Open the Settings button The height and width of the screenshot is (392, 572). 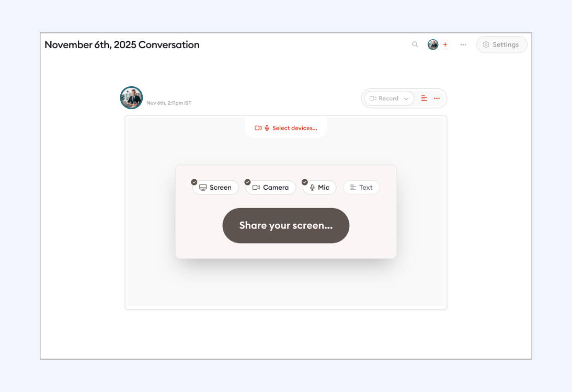(501, 45)
